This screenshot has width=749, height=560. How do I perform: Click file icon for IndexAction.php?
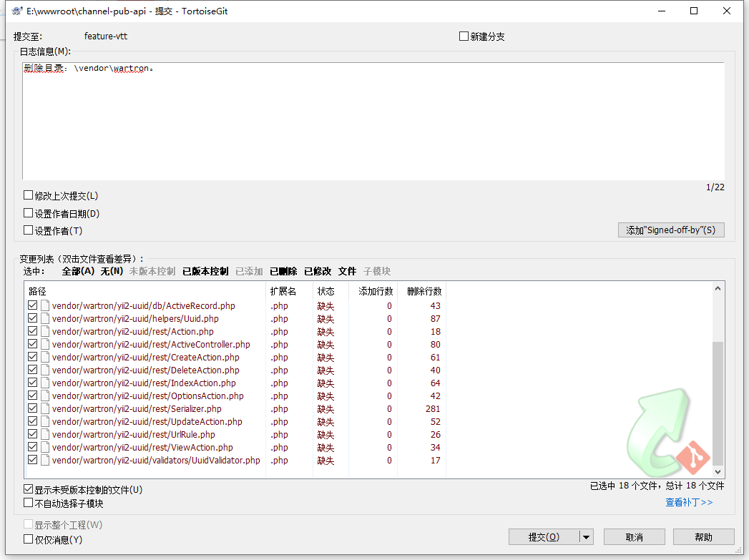click(45, 383)
